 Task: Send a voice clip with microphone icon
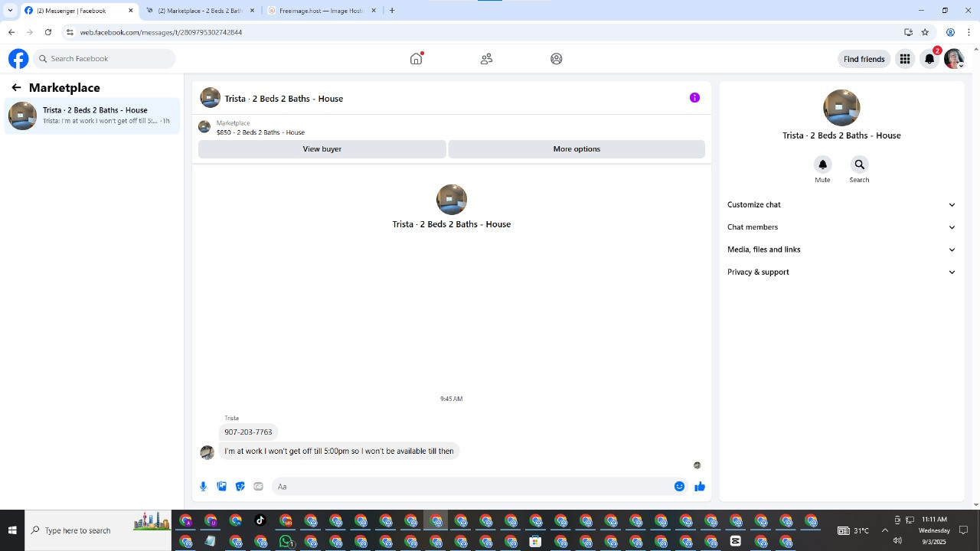pos(203,487)
